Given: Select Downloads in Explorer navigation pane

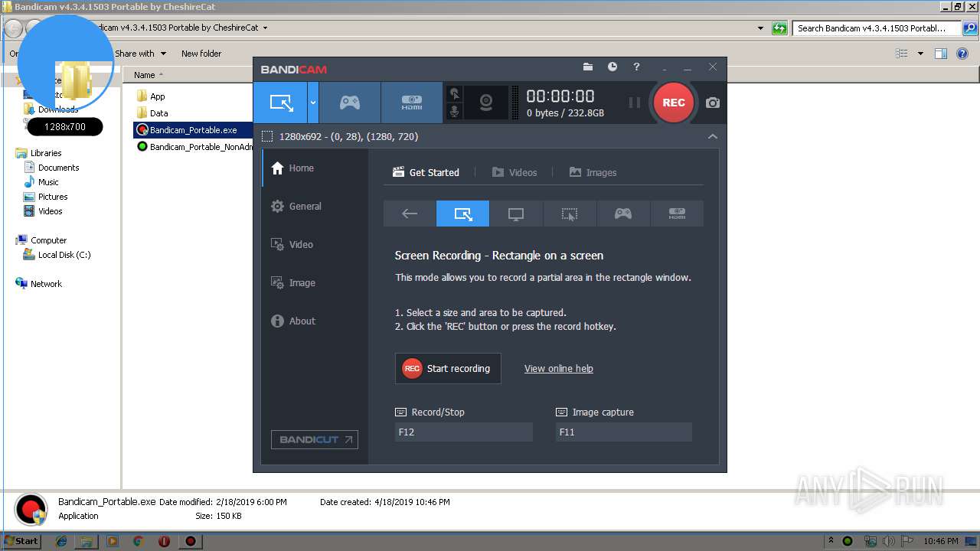Looking at the screenshot, I should tap(57, 109).
